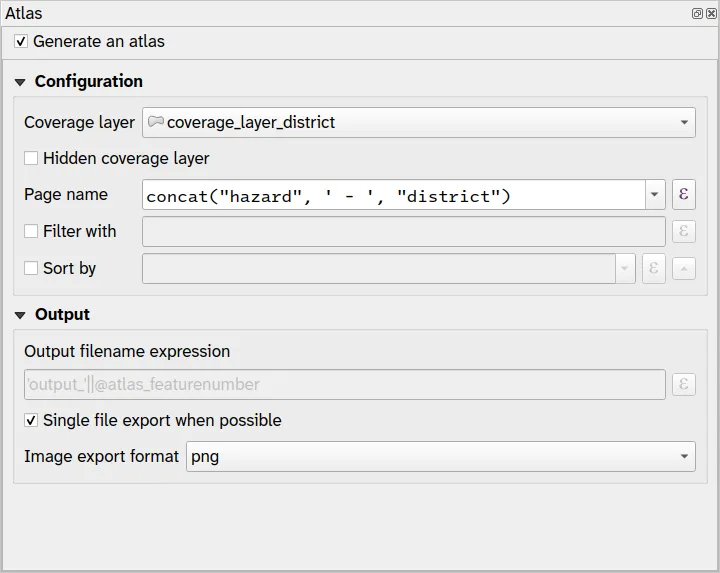Close the Atlas panel
Screen dimensions: 720x573
click(711, 14)
